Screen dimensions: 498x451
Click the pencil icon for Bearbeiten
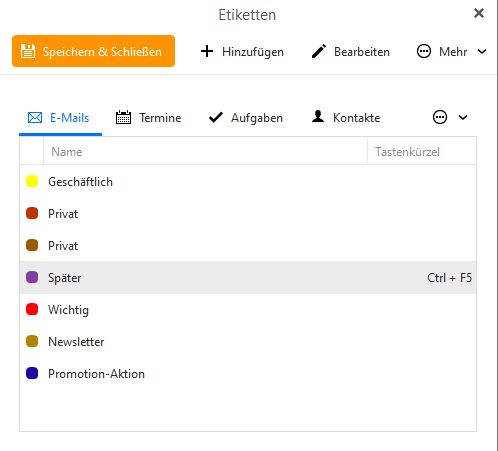[319, 51]
